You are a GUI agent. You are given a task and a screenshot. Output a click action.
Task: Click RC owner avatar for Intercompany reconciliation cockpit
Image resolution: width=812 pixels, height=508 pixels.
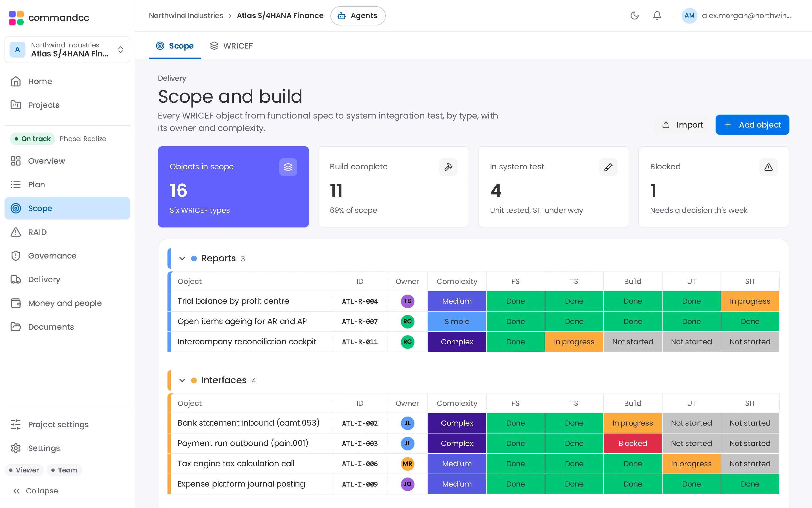pyautogui.click(x=407, y=342)
